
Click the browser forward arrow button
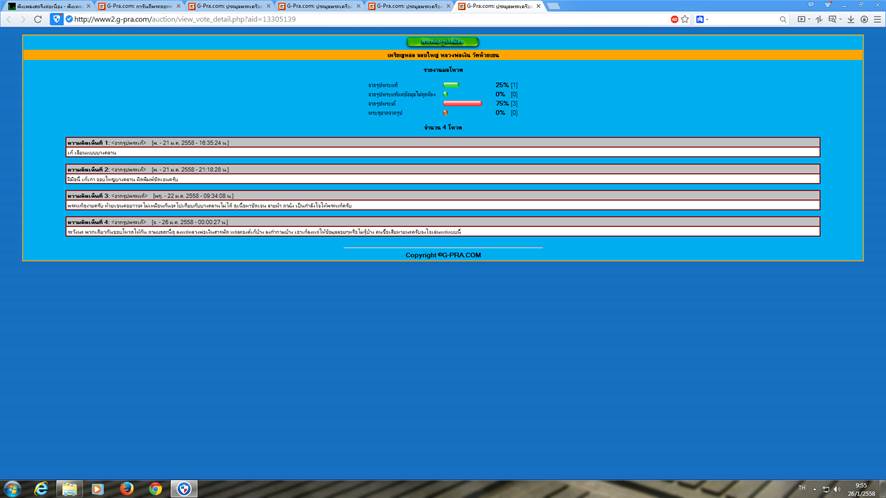point(23,19)
